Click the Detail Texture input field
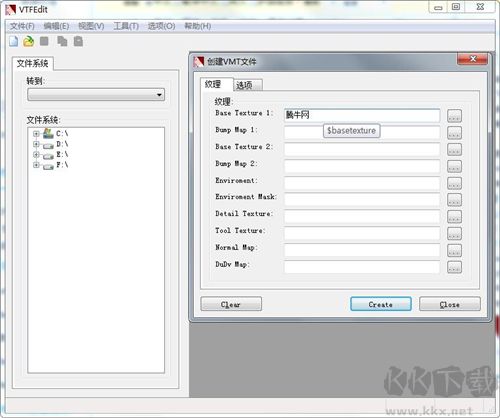 pos(362,216)
